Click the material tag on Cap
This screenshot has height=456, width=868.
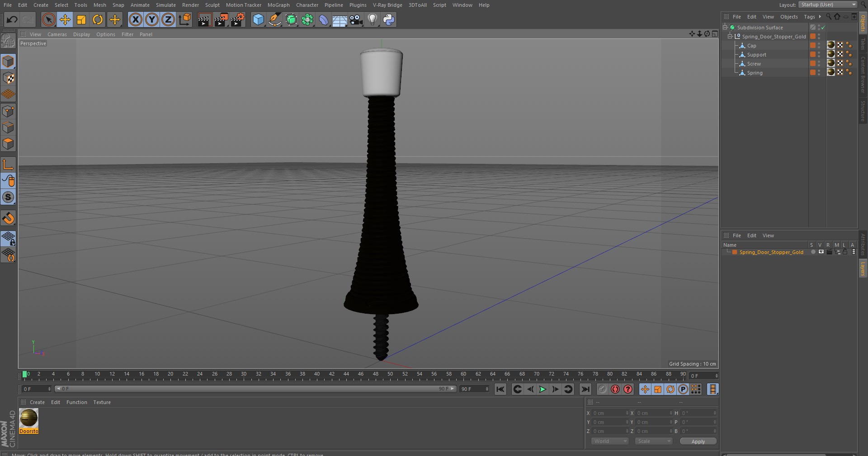pos(831,45)
